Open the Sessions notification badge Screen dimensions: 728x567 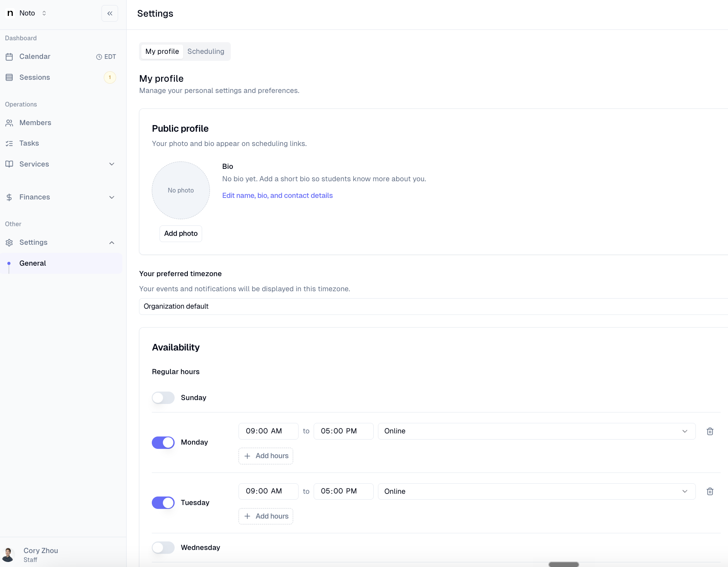coord(110,77)
